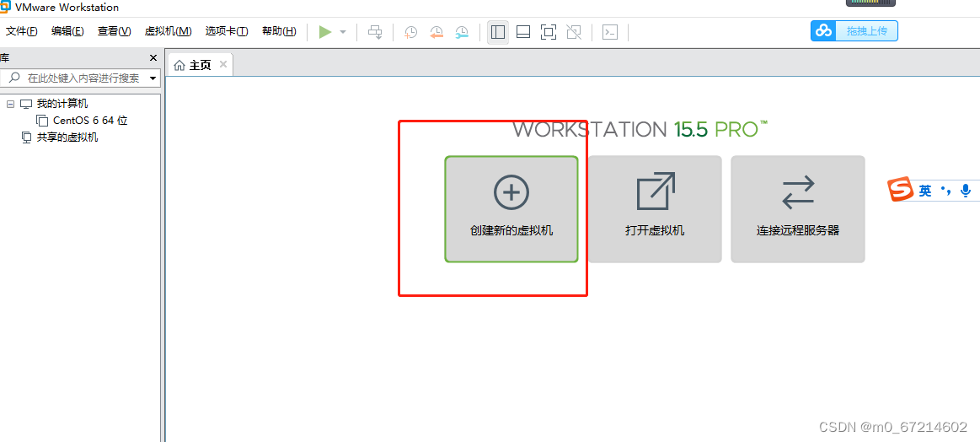
Task: Click 创建新的虚拟机 tile
Action: [x=511, y=209]
